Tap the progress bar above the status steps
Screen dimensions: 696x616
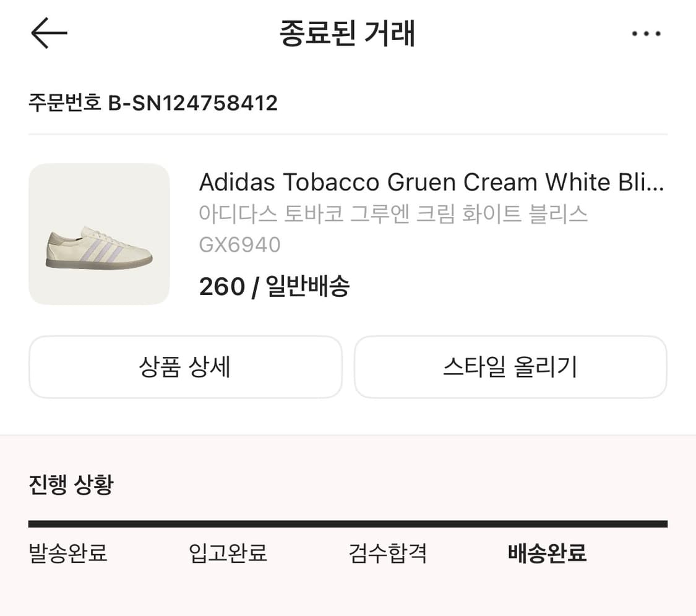pos(348,523)
